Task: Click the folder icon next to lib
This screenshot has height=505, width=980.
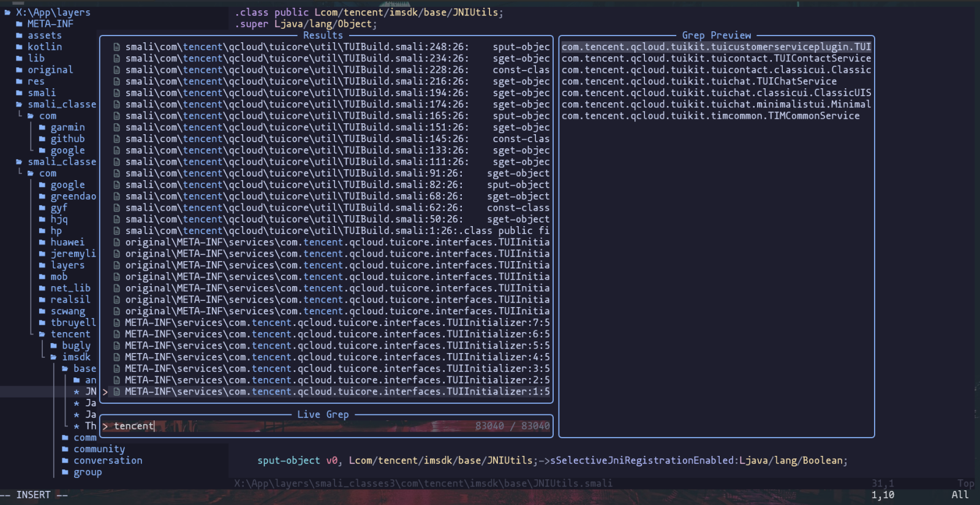Action: (x=19, y=58)
